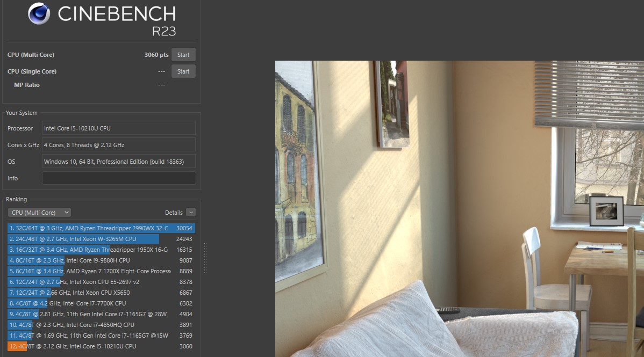Screen dimensions: 644x357
Task: Select ranking row Intel Core i9-9880H
Action: (101, 260)
